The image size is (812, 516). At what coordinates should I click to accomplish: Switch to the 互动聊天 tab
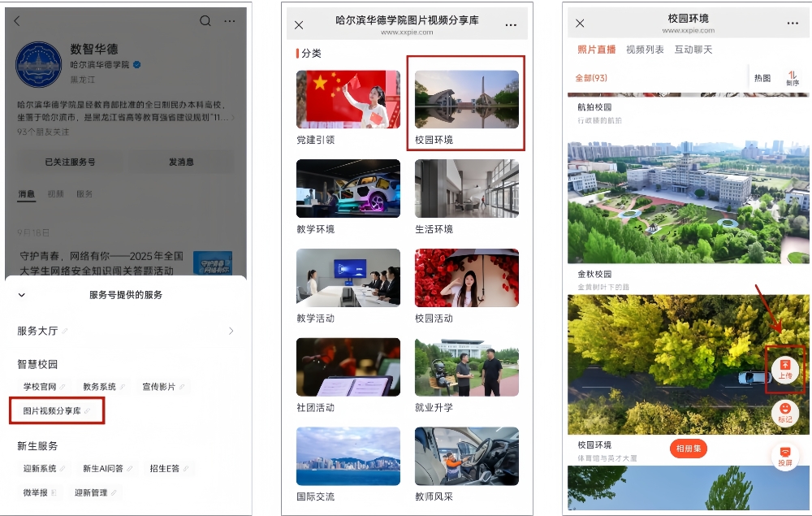point(693,50)
